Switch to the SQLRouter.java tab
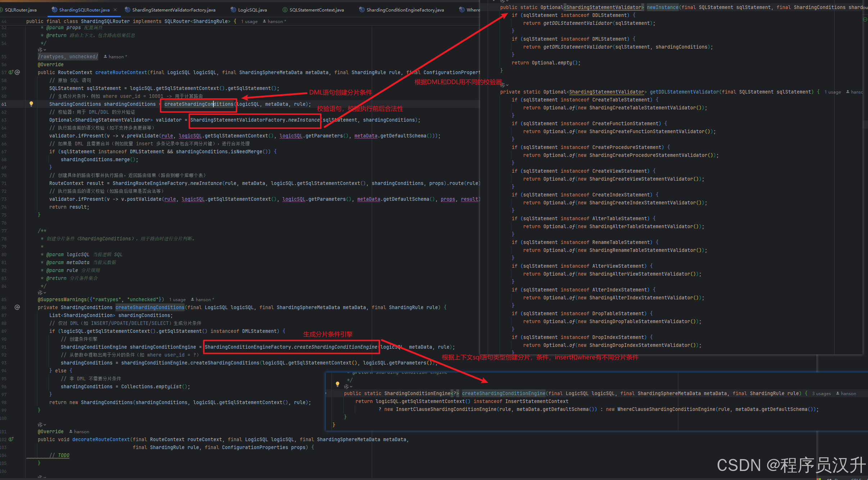The width and height of the screenshot is (868, 480). tap(21, 10)
